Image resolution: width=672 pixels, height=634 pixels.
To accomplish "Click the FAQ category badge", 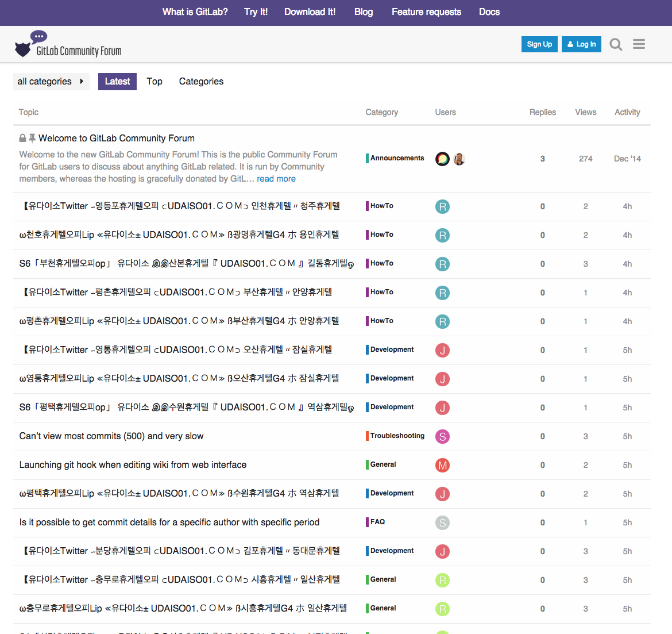I will pyautogui.click(x=377, y=522).
